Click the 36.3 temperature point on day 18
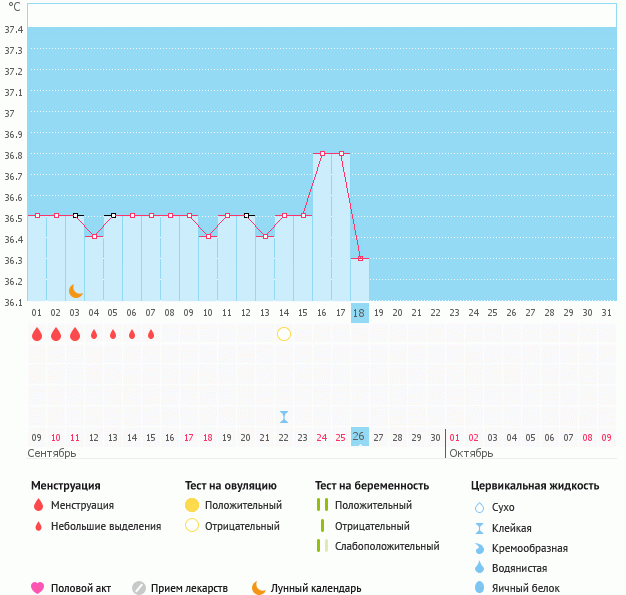Screen dimensions: 626x595 pyautogui.click(x=360, y=258)
